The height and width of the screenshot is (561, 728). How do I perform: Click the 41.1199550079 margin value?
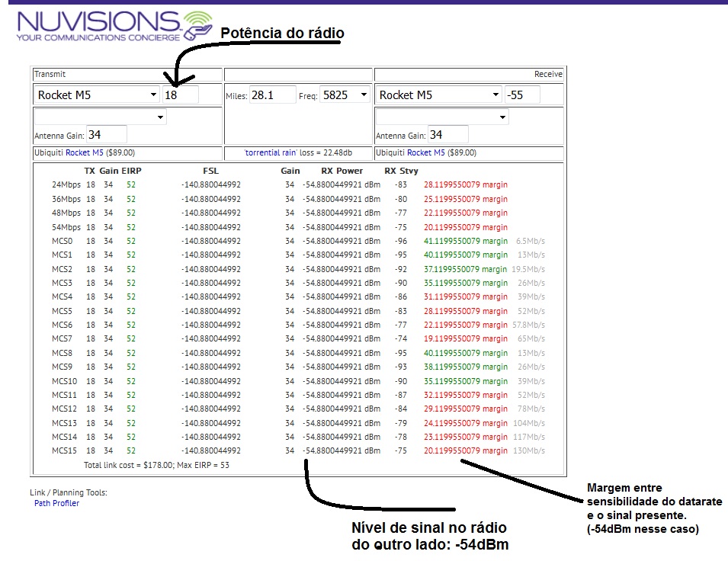pyautogui.click(x=466, y=241)
